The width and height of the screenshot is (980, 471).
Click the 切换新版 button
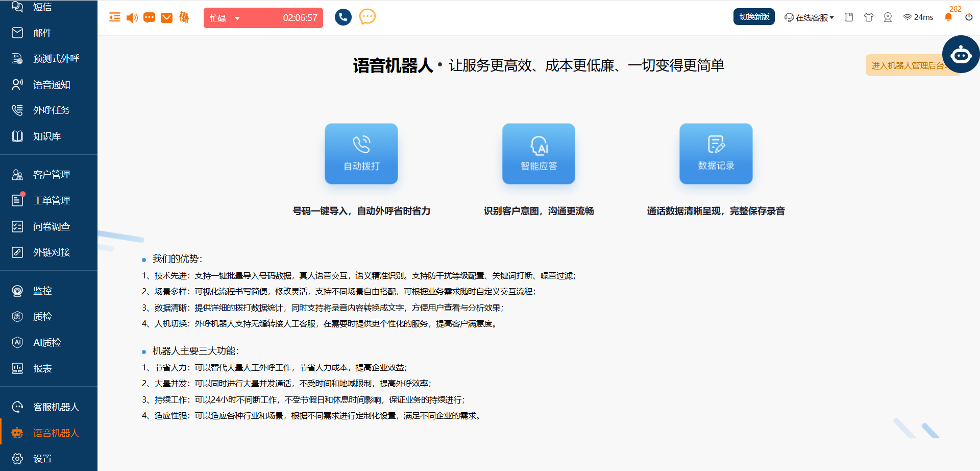[x=754, y=17]
